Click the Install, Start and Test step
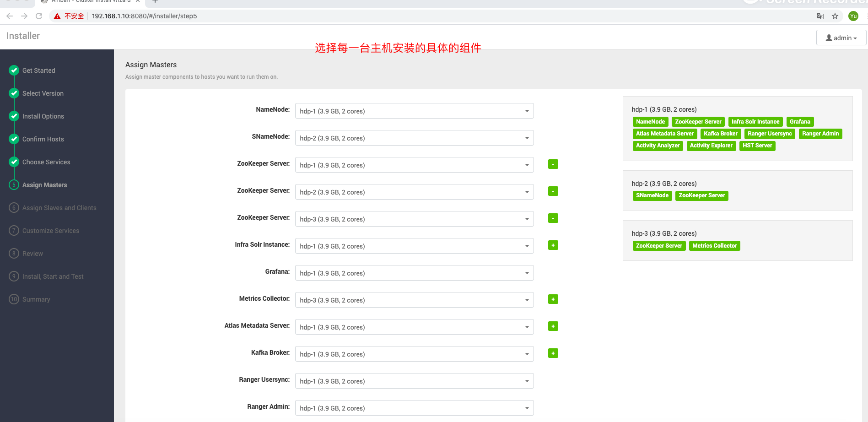Viewport: 868px width, 422px height. (53, 276)
